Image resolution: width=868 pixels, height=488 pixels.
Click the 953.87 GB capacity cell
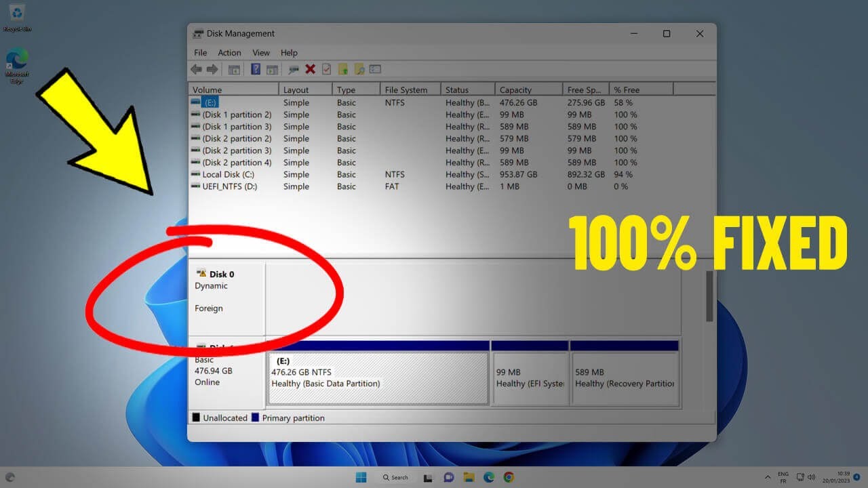pos(518,174)
